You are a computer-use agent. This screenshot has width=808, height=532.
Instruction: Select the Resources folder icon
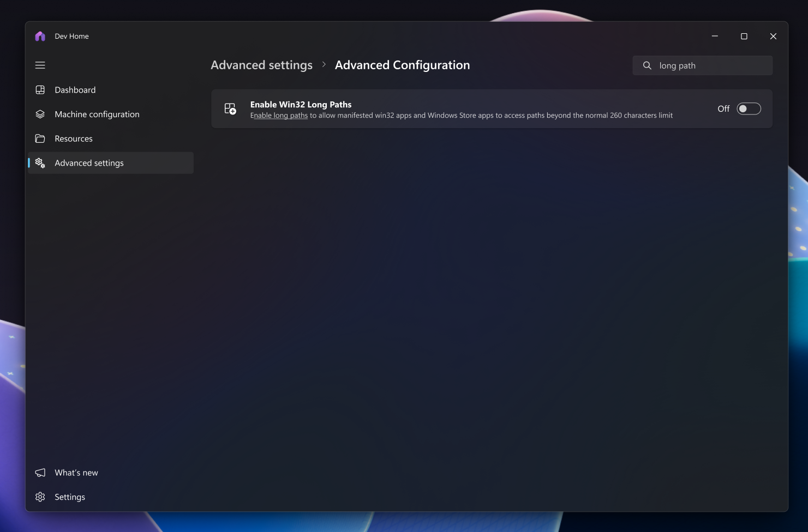40,138
